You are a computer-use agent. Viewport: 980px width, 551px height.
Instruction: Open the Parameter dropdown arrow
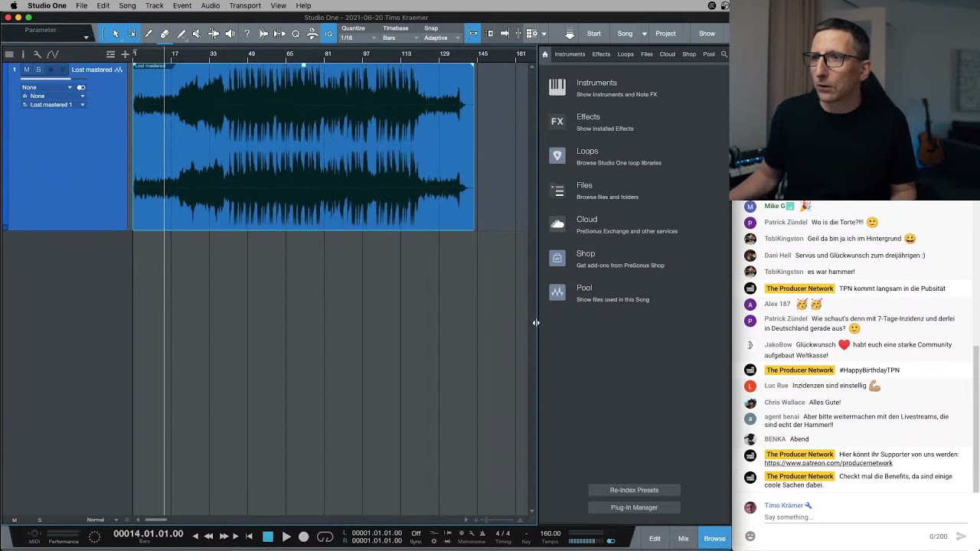(x=86, y=37)
